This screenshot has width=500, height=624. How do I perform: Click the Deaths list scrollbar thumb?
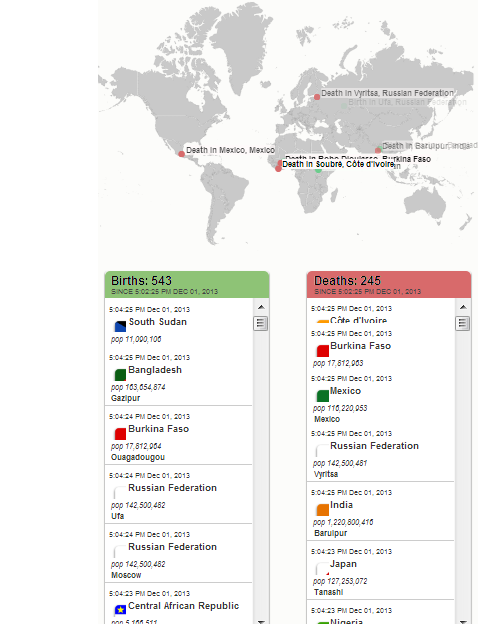point(463,323)
